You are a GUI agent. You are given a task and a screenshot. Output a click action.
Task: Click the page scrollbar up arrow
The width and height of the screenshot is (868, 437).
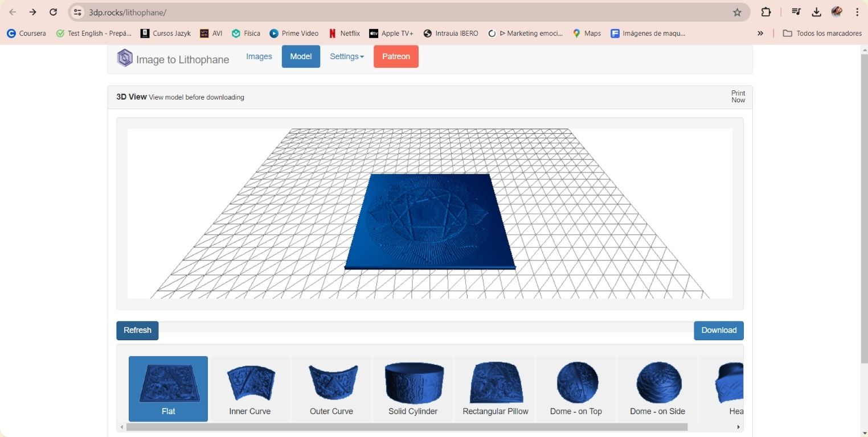pos(864,50)
